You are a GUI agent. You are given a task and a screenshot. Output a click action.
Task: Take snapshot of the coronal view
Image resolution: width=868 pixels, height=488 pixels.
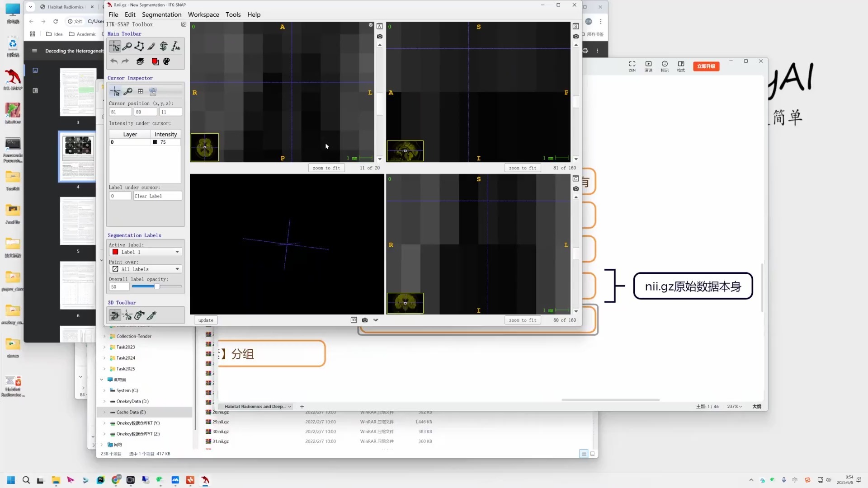click(576, 188)
